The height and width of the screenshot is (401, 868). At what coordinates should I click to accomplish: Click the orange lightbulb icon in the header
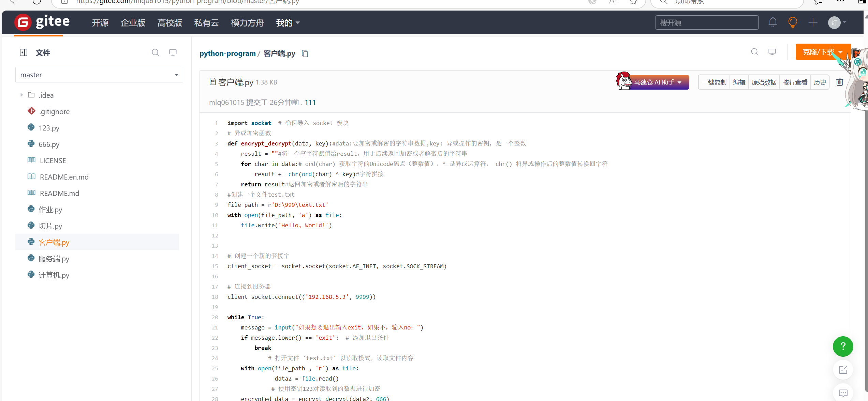(x=793, y=22)
